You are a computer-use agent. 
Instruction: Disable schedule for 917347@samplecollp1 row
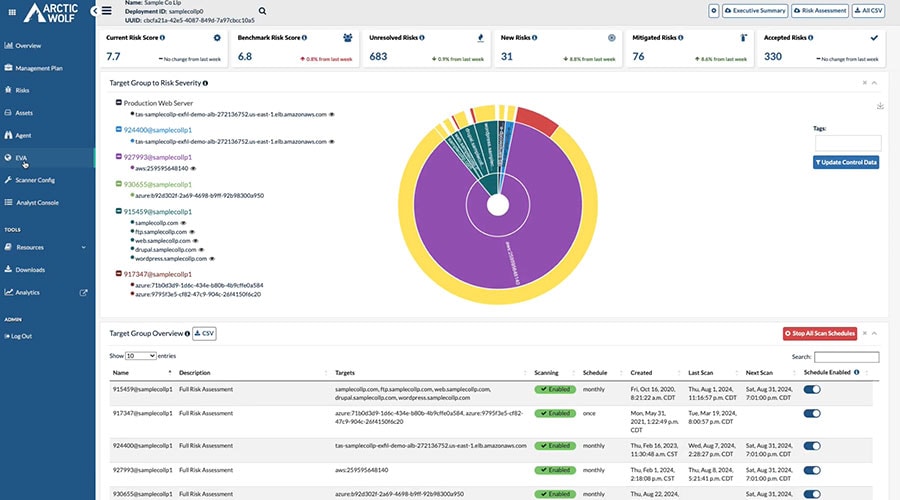pyautogui.click(x=812, y=412)
